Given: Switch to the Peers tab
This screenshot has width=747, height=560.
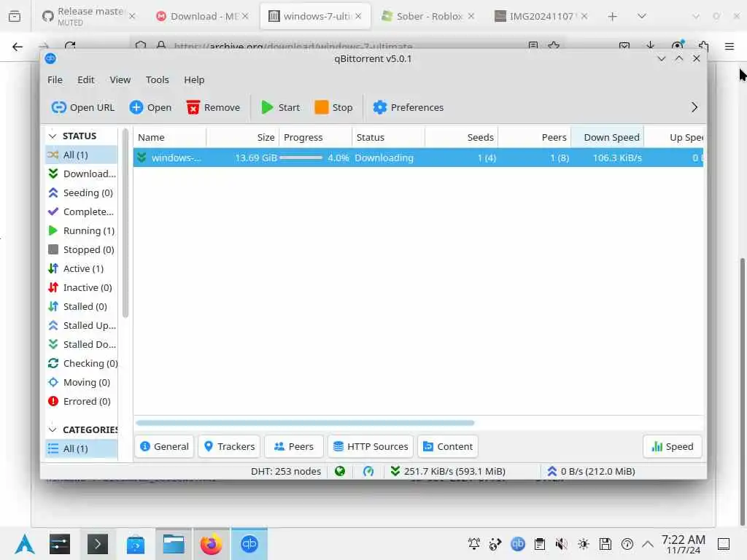Looking at the screenshot, I should point(293,447).
